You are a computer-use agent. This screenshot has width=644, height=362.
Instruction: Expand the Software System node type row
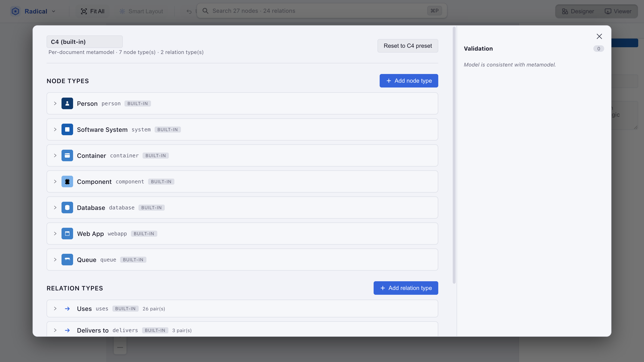(x=55, y=129)
